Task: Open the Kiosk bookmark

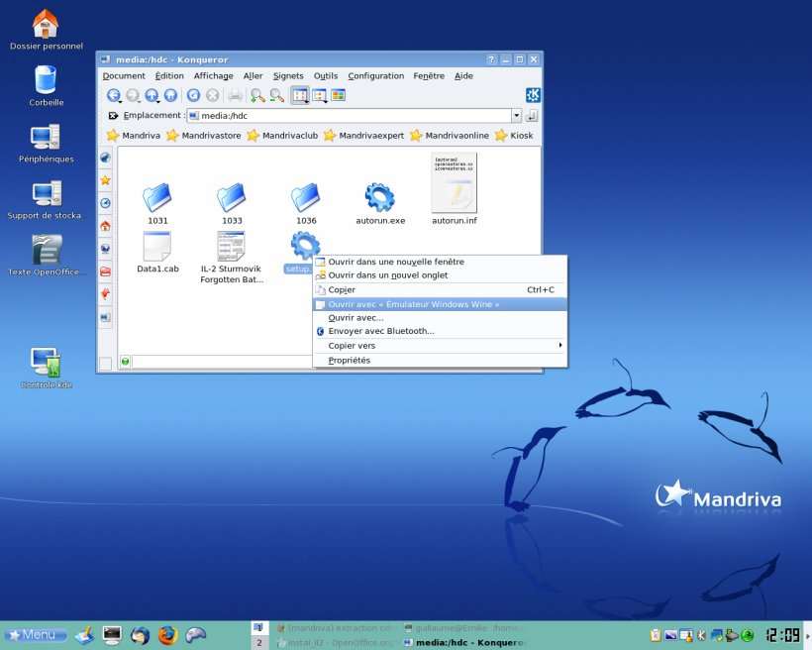Action: (514, 136)
